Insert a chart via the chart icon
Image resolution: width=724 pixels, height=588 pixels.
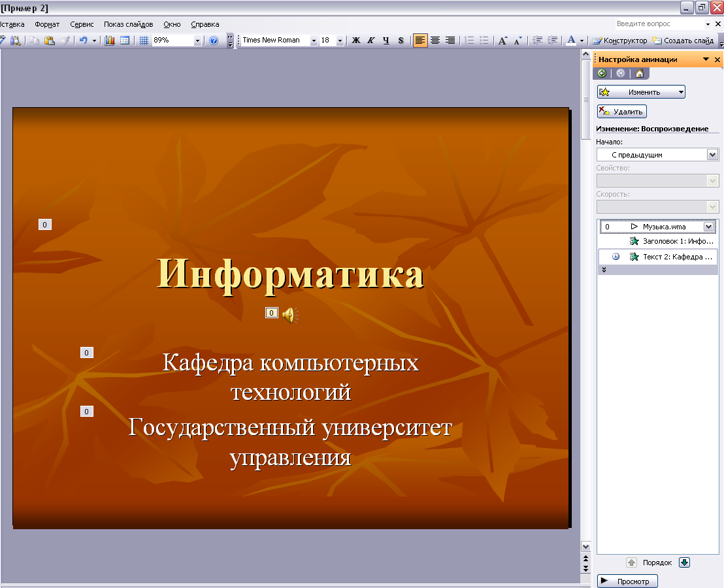coord(109,41)
